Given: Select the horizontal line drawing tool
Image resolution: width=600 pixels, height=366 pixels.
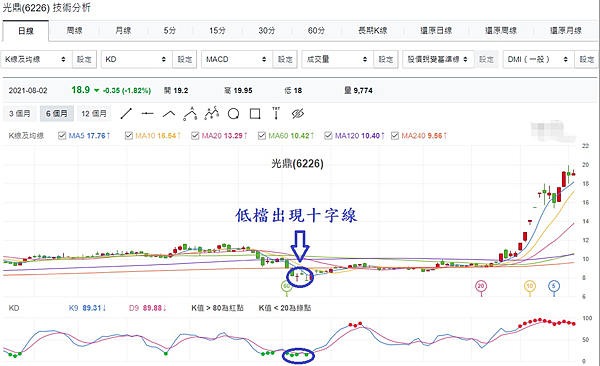Looking at the screenshot, I should [147, 114].
